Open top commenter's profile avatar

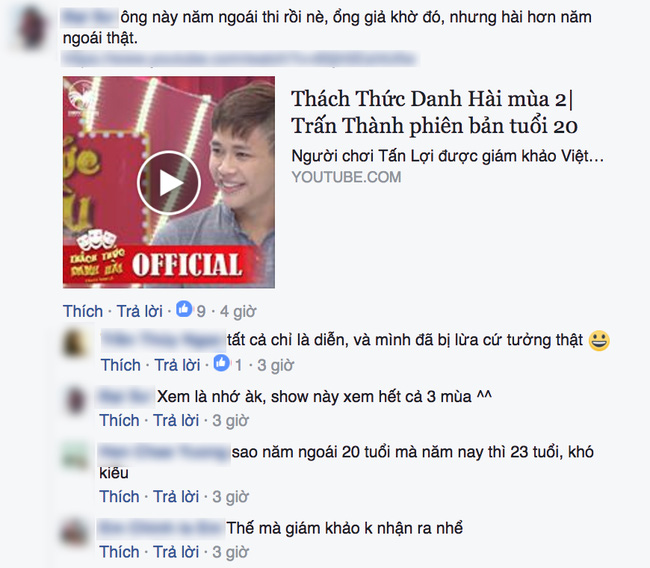31,28
